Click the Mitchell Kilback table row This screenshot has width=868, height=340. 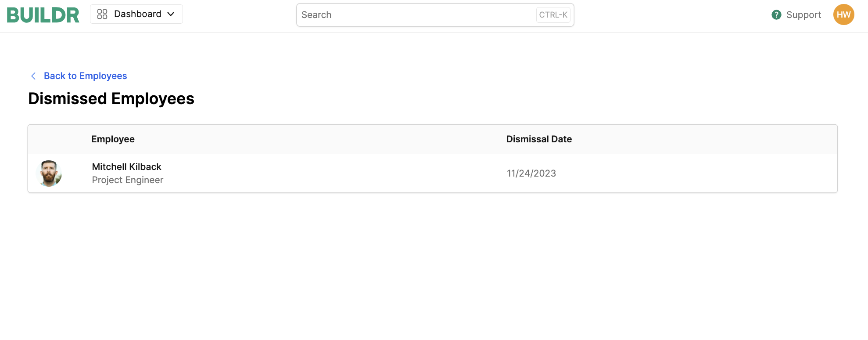433,174
